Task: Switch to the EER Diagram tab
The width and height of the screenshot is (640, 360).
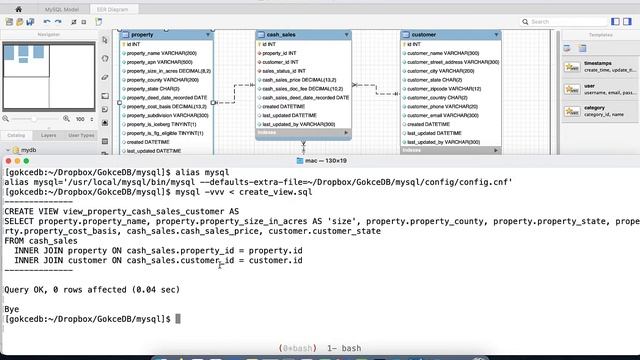Action: point(112,9)
